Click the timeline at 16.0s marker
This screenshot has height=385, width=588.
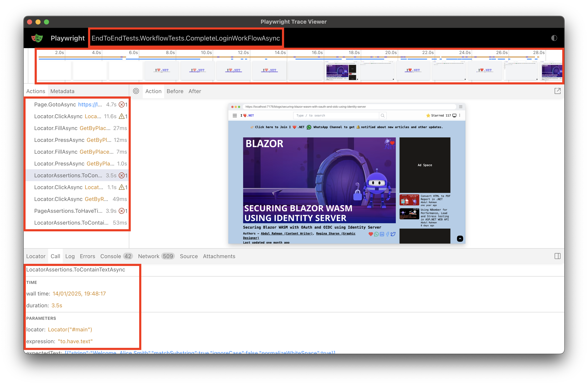pyautogui.click(x=317, y=53)
